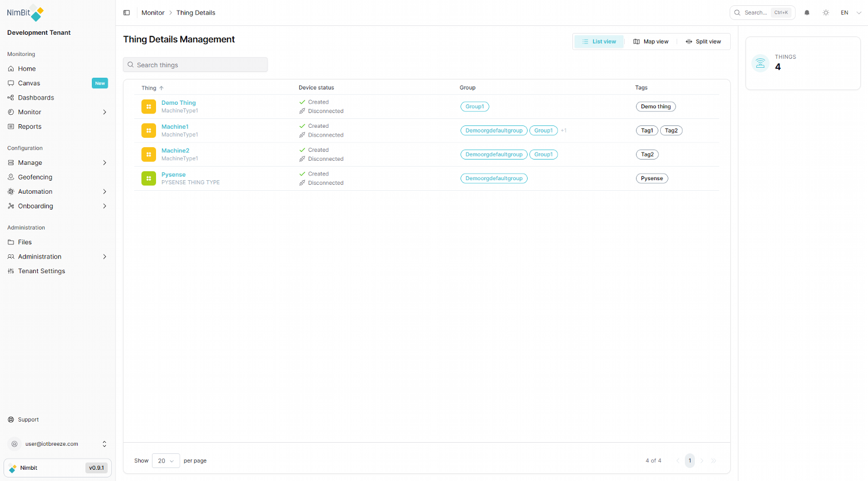Screen dimensions: 868x481
Task: Switch to Map view
Action: point(651,41)
